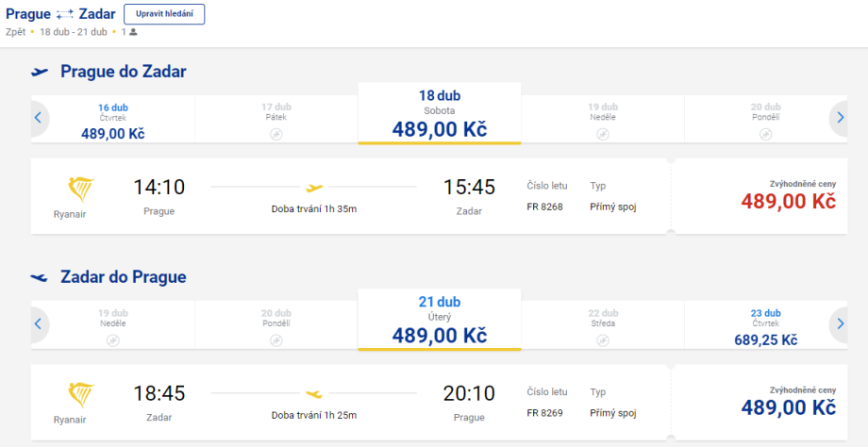
Task: Select the 23 dub Čtvrtek return date
Action: [764, 326]
